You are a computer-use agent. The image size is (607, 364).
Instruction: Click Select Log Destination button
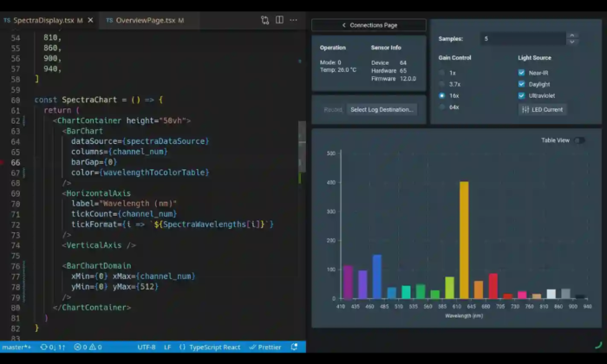pos(382,110)
